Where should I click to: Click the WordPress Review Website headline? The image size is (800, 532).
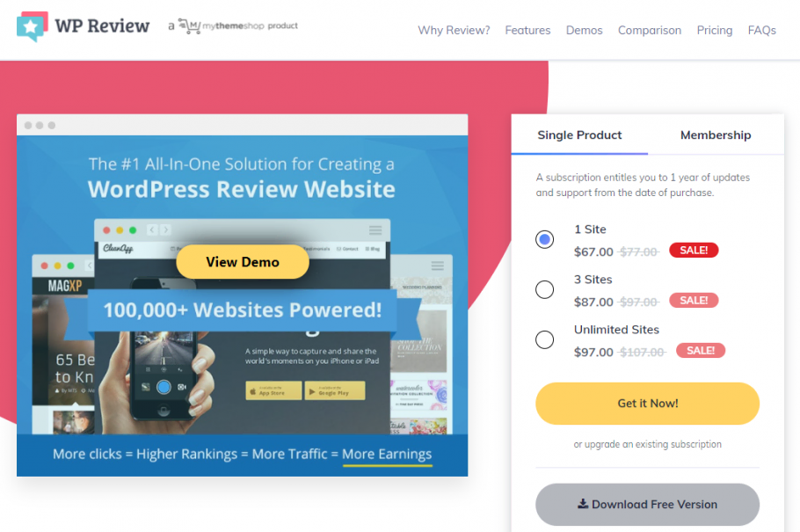(x=242, y=189)
